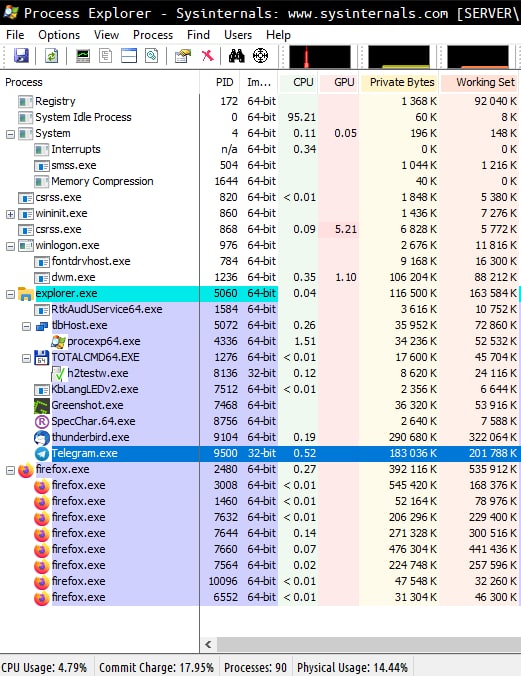Click the TOTALCMD64.EXE floppy disk icon
521x676 pixels.
point(42,358)
